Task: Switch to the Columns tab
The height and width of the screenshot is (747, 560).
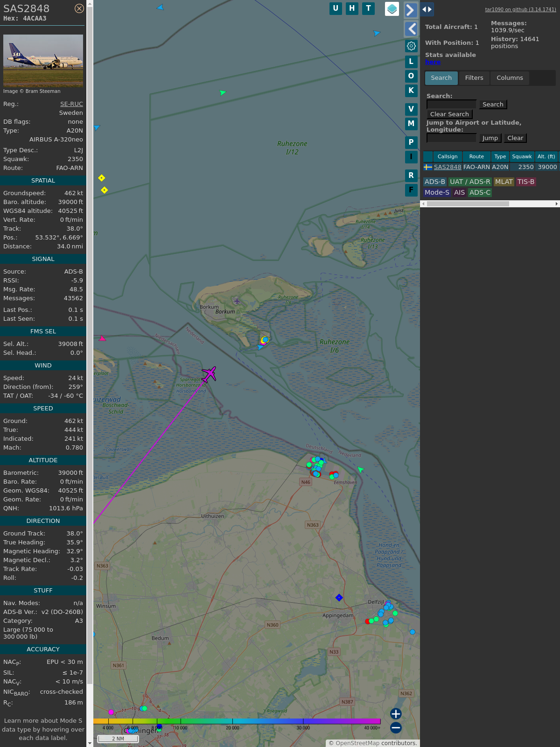Action: pyautogui.click(x=510, y=78)
